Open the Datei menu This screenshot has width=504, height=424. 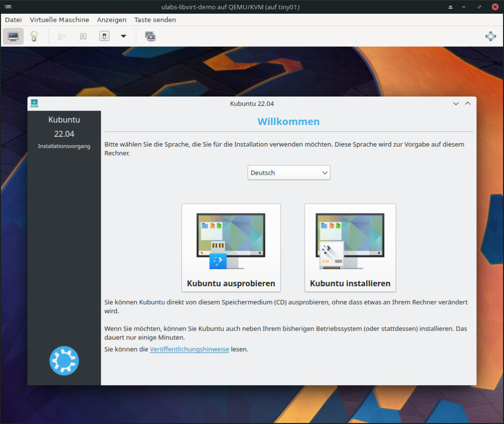(x=13, y=20)
